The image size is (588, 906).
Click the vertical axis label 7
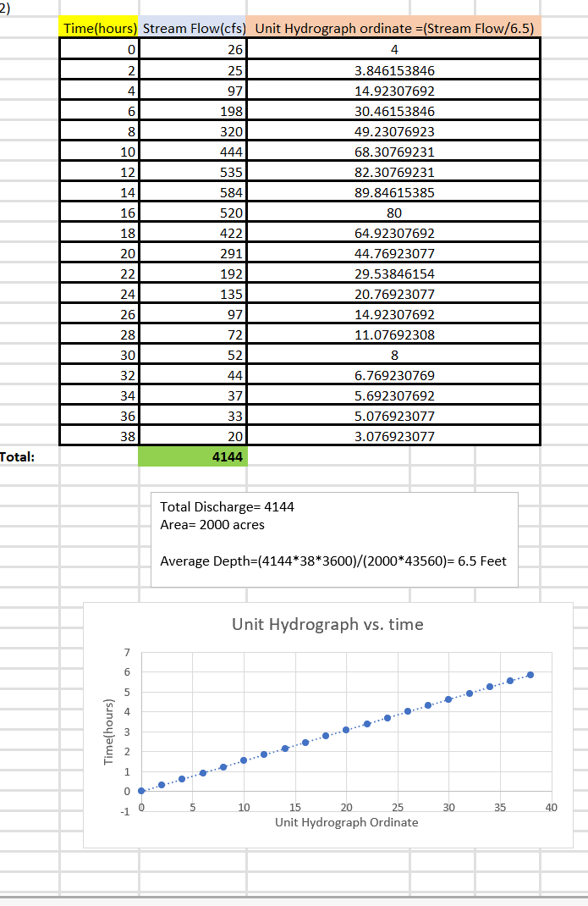point(128,652)
